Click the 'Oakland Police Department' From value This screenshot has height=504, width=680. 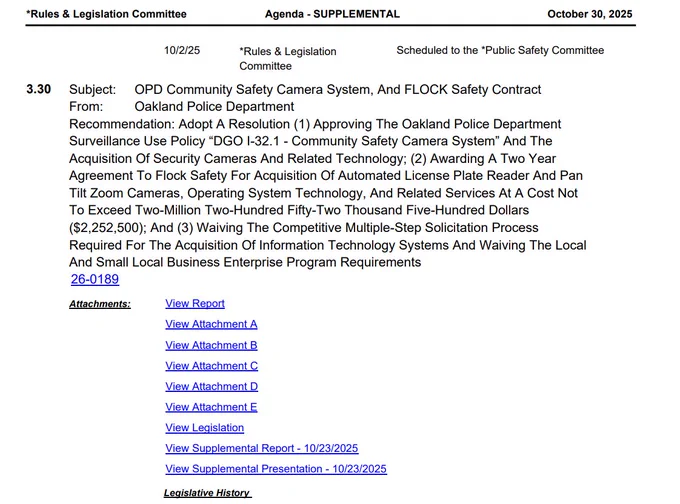click(214, 107)
